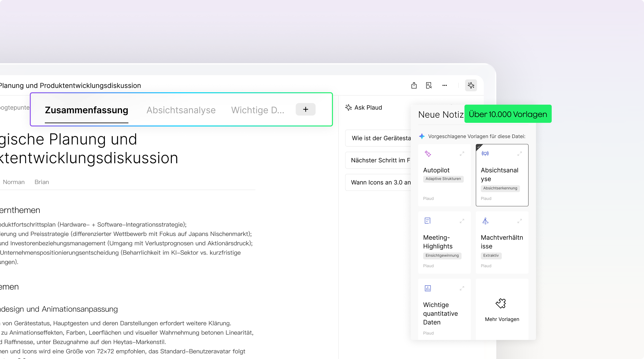Click the share/export icon in header
The width and height of the screenshot is (644, 359).
(x=414, y=86)
